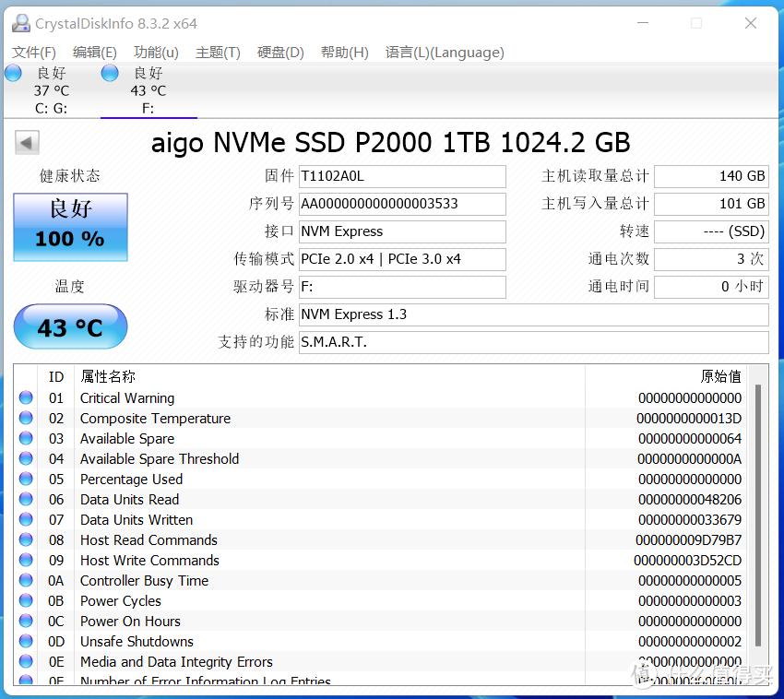Open the 帮助(H) help menu
784x699 pixels.
[344, 53]
